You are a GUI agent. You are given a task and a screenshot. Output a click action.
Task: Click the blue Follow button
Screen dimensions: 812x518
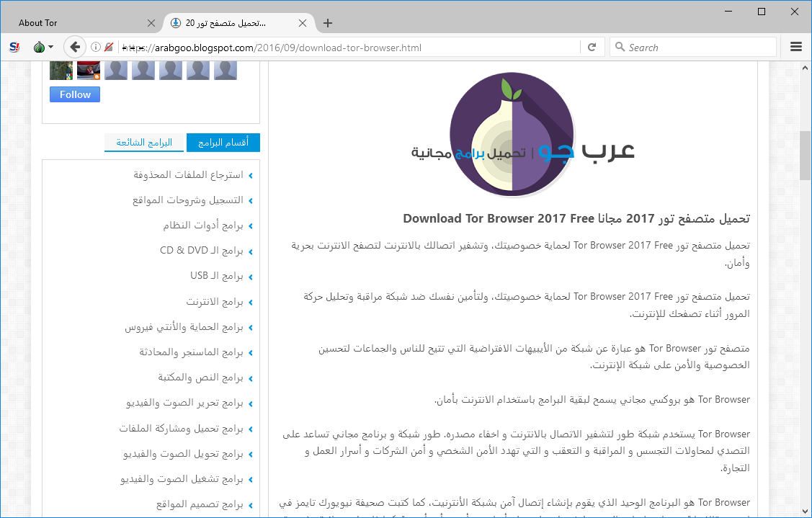click(75, 94)
